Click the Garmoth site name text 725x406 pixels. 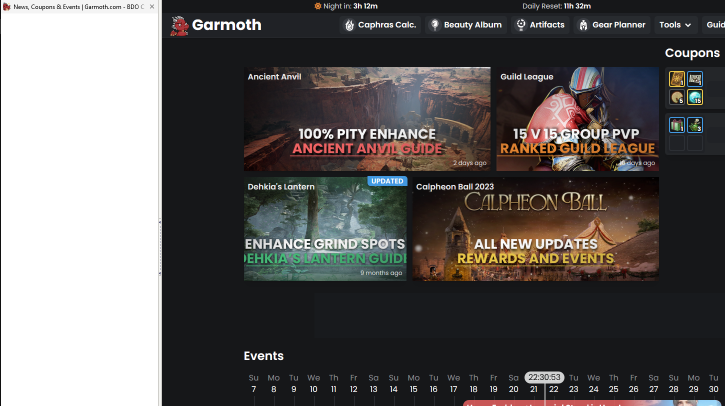[x=227, y=25]
